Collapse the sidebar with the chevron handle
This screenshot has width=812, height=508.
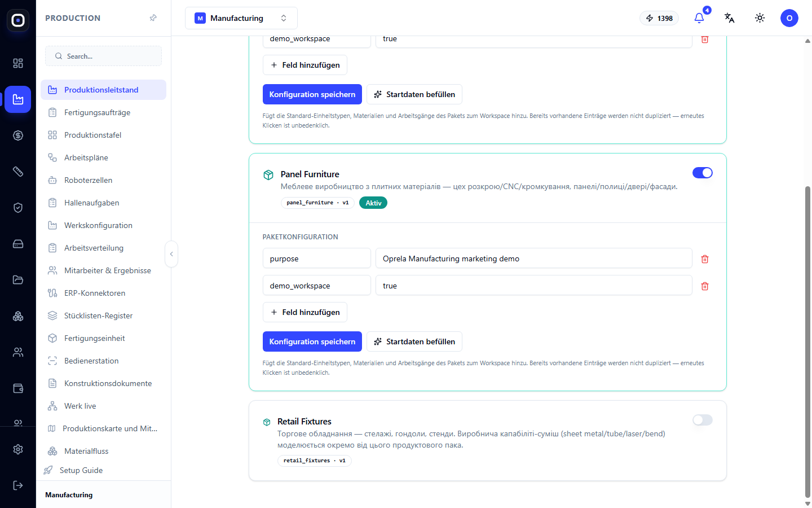coord(171,254)
